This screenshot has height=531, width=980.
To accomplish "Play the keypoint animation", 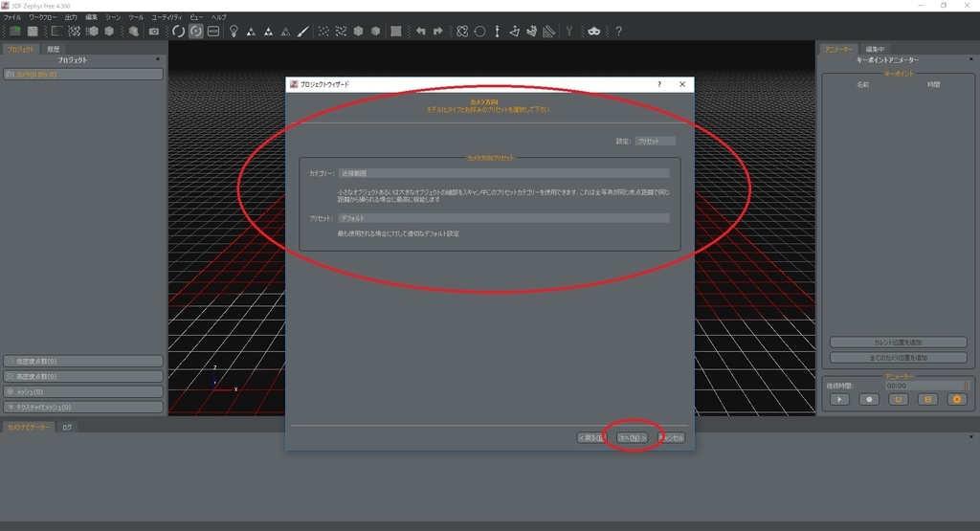I will coord(839,399).
